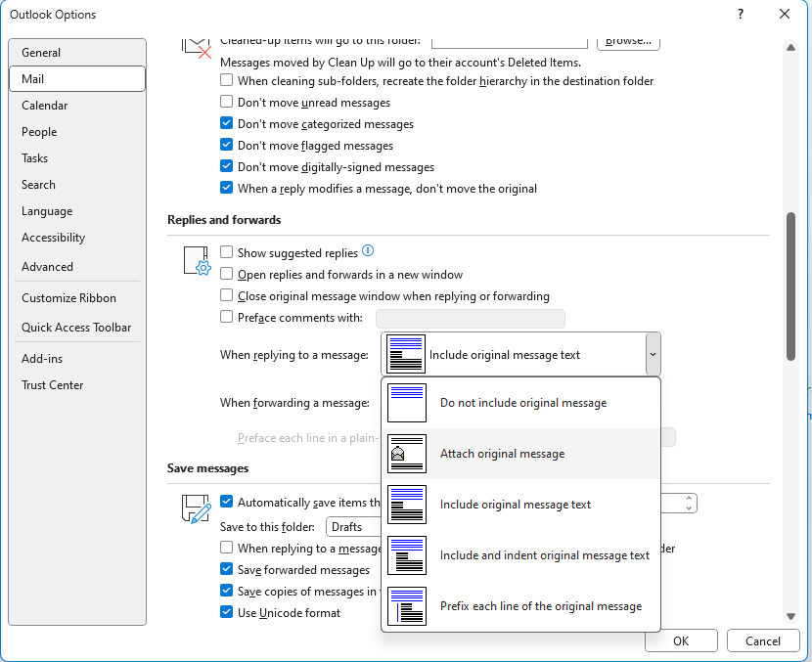This screenshot has height=662, width=812.
Task: Click the Cancel button
Action: click(763, 640)
